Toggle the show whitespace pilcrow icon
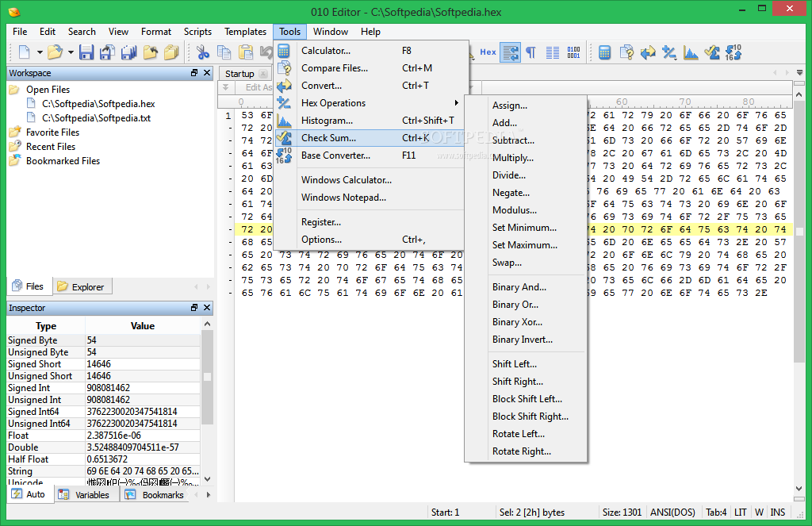Viewport: 812px width, 526px height. click(530, 52)
